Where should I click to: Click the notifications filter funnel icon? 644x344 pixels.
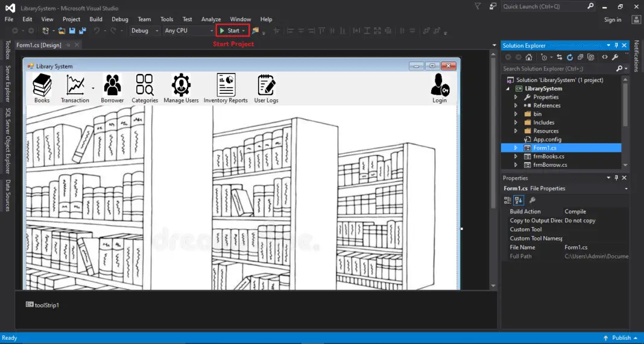click(x=478, y=6)
